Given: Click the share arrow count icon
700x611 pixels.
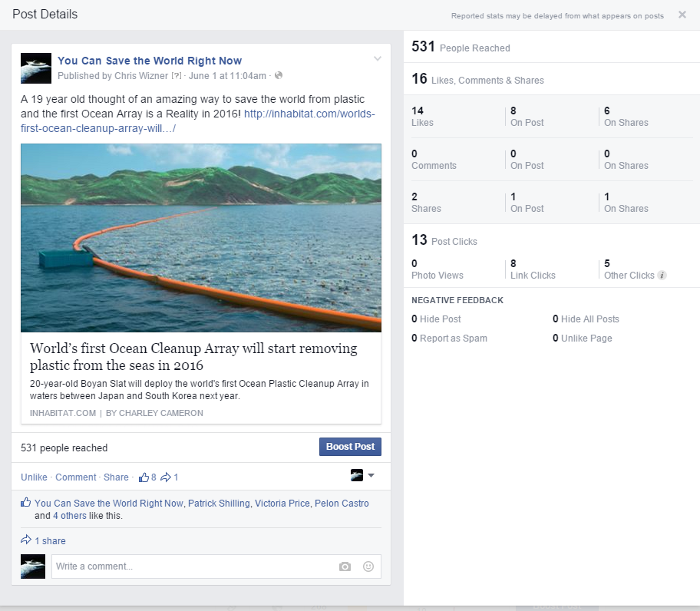Looking at the screenshot, I should tap(166, 477).
